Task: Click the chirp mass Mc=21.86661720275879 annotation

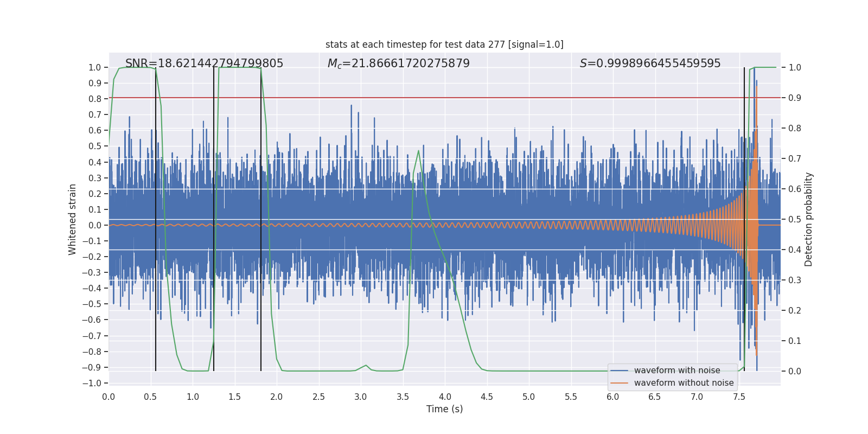Action: 399,63
